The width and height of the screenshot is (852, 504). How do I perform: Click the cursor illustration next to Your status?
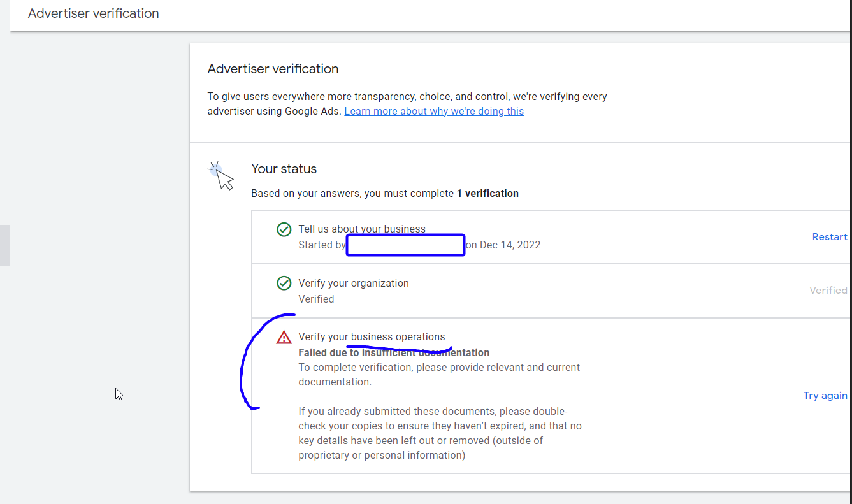pyautogui.click(x=222, y=176)
